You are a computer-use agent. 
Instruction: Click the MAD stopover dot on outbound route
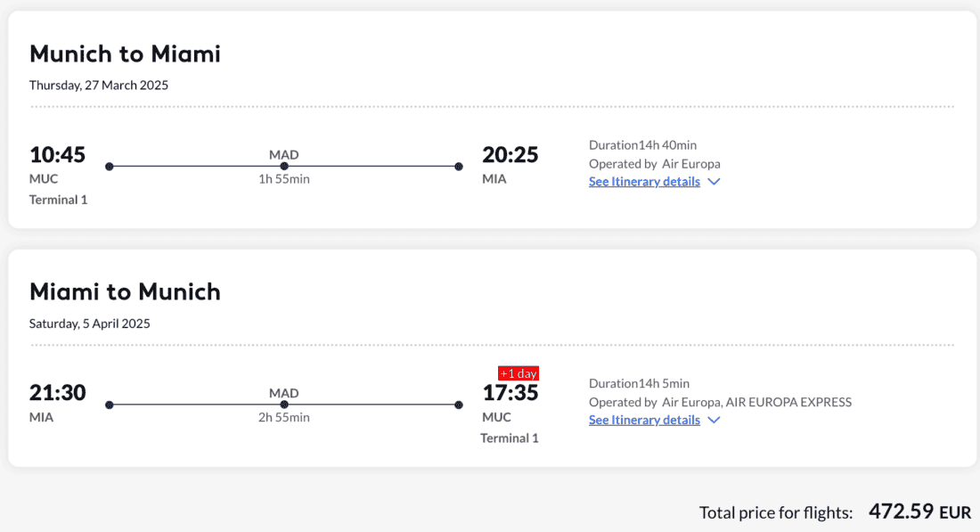[284, 167]
